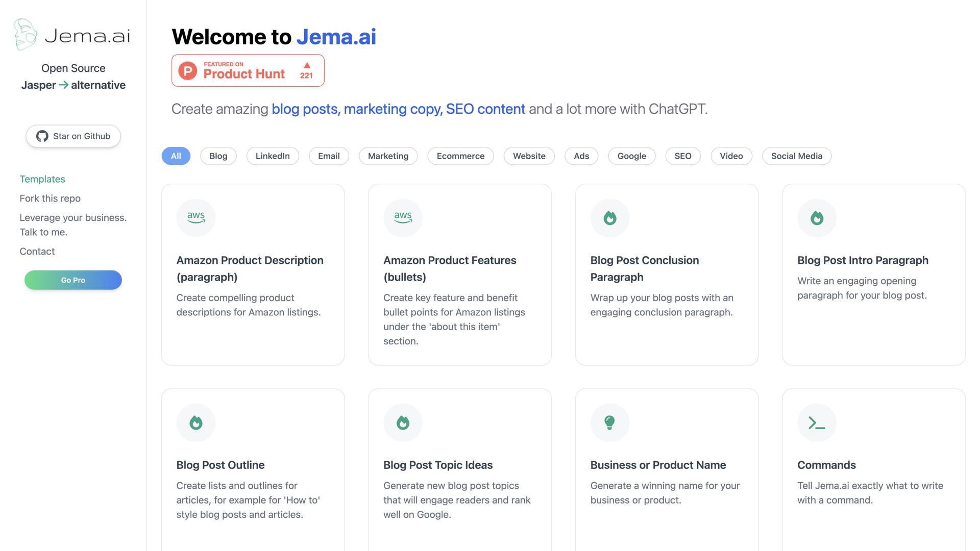Click the AWS icon on Amazon Product Features
The height and width of the screenshot is (551, 980).
[403, 218]
